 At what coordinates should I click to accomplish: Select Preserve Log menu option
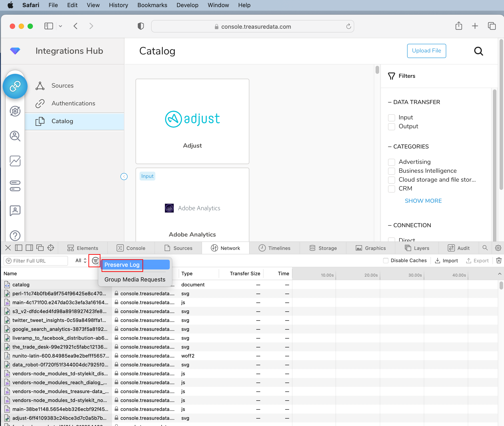(x=122, y=265)
